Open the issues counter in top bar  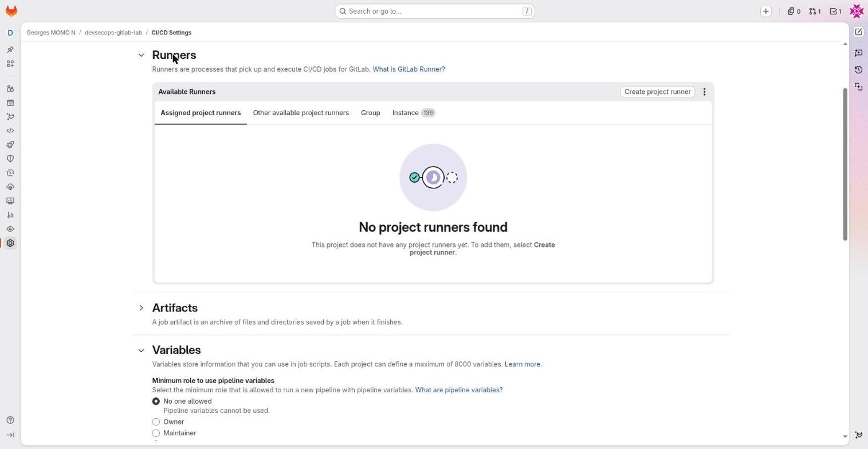coord(794,11)
